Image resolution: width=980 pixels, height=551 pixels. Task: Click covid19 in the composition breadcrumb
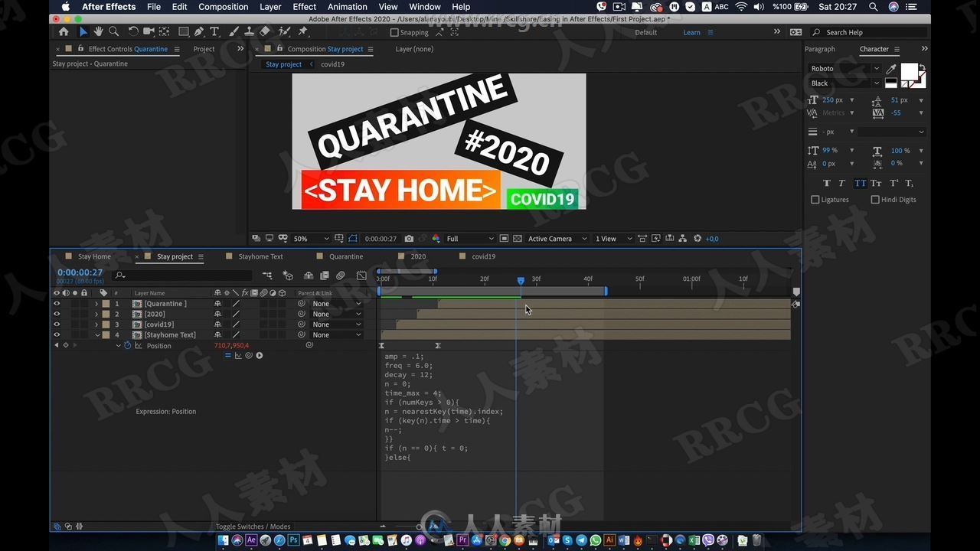pos(332,64)
